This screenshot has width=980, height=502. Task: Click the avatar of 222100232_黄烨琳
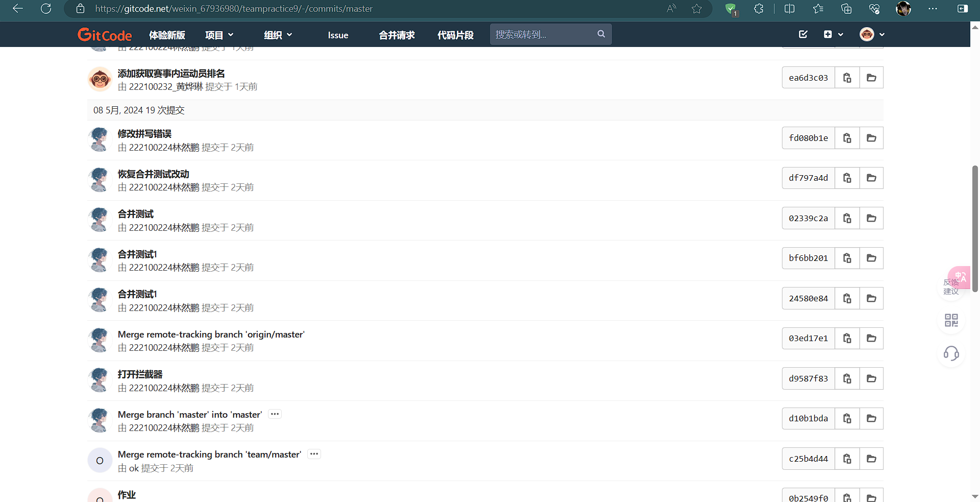point(100,79)
